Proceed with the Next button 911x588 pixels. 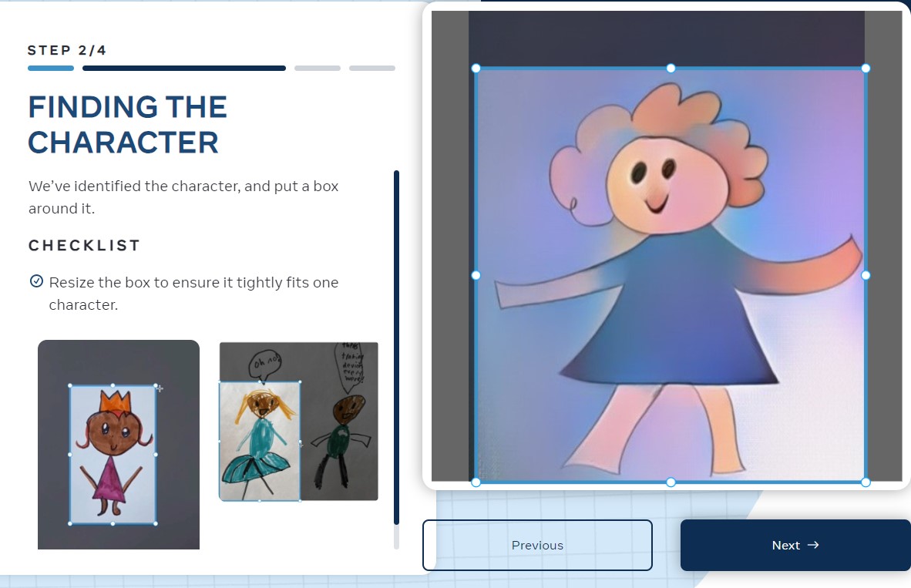795,546
